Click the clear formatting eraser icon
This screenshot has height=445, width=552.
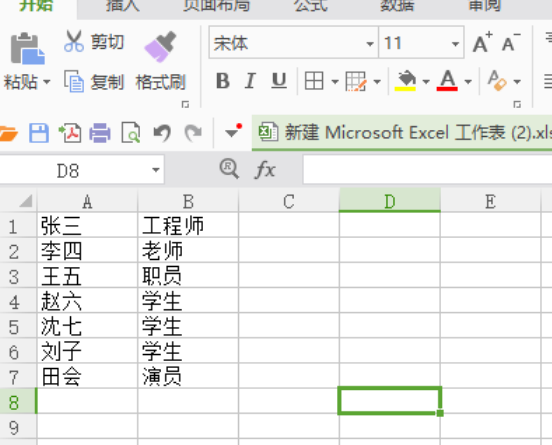click(497, 81)
